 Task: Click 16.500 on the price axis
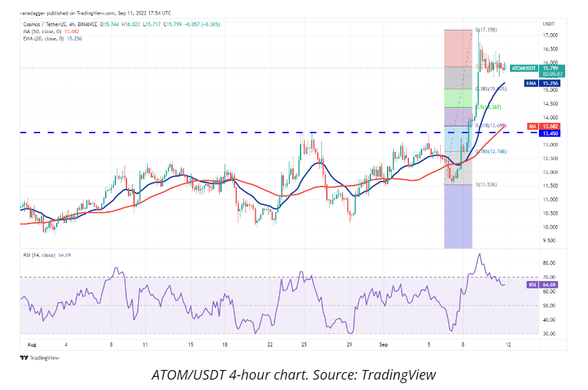550,49
